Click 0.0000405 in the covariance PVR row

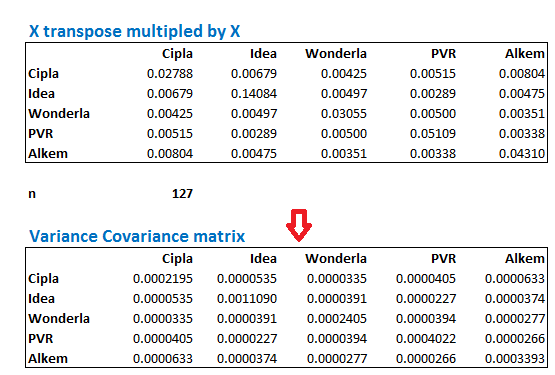click(x=163, y=339)
